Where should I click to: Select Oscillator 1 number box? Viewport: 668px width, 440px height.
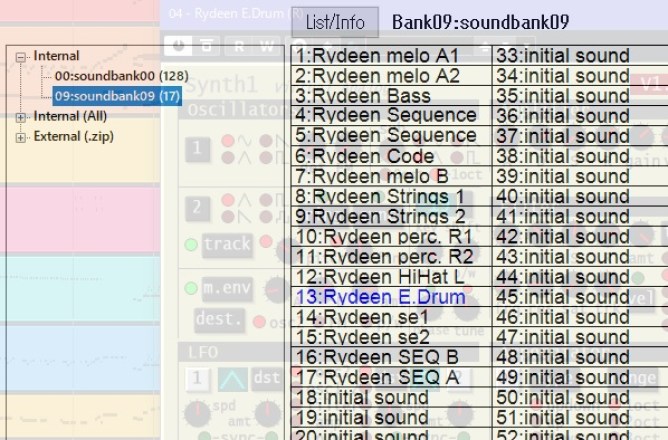[199, 149]
